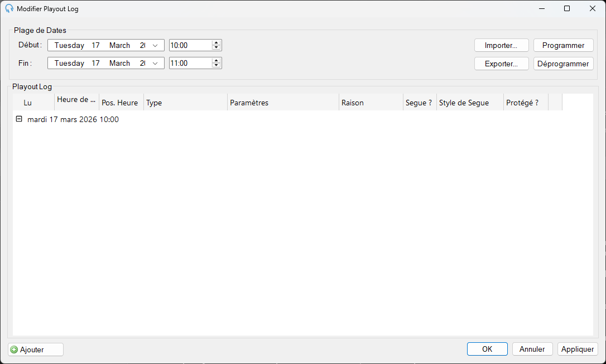The width and height of the screenshot is (606, 364).
Task: Minimize the Modifier Playout Log window
Action: pos(542,8)
